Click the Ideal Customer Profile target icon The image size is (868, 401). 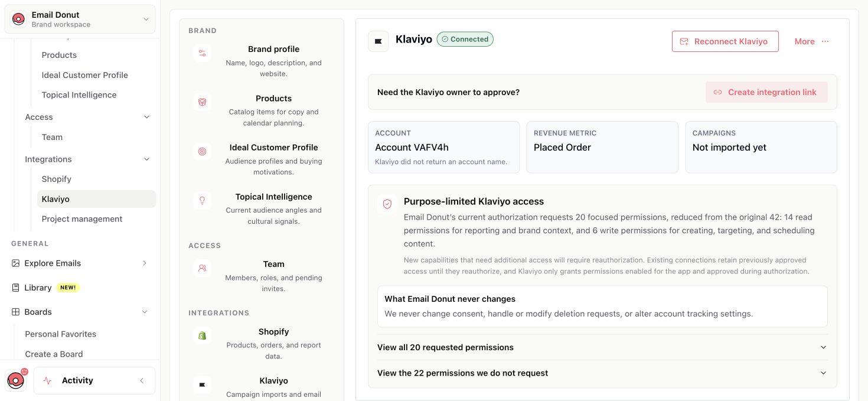coord(202,151)
